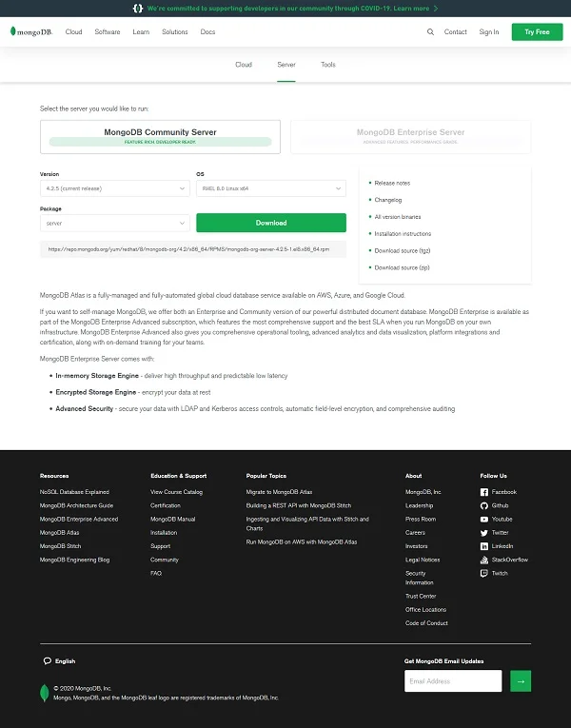571x728 pixels.
Task: Open Installation instructions link
Action: [403, 234]
